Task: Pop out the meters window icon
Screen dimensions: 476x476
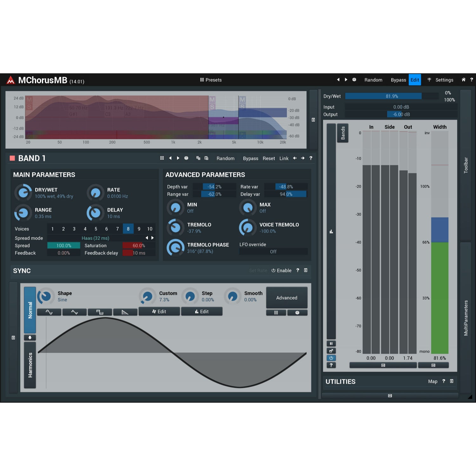Action: point(331,351)
